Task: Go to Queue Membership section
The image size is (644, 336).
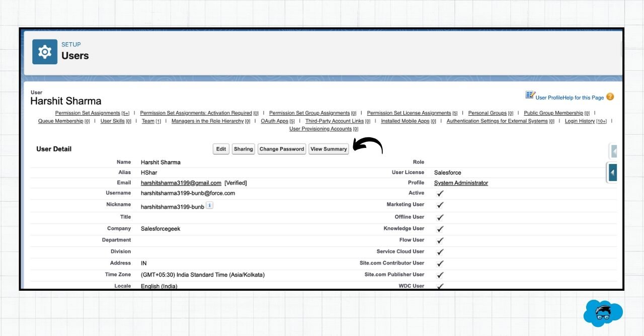Action: click(x=64, y=121)
